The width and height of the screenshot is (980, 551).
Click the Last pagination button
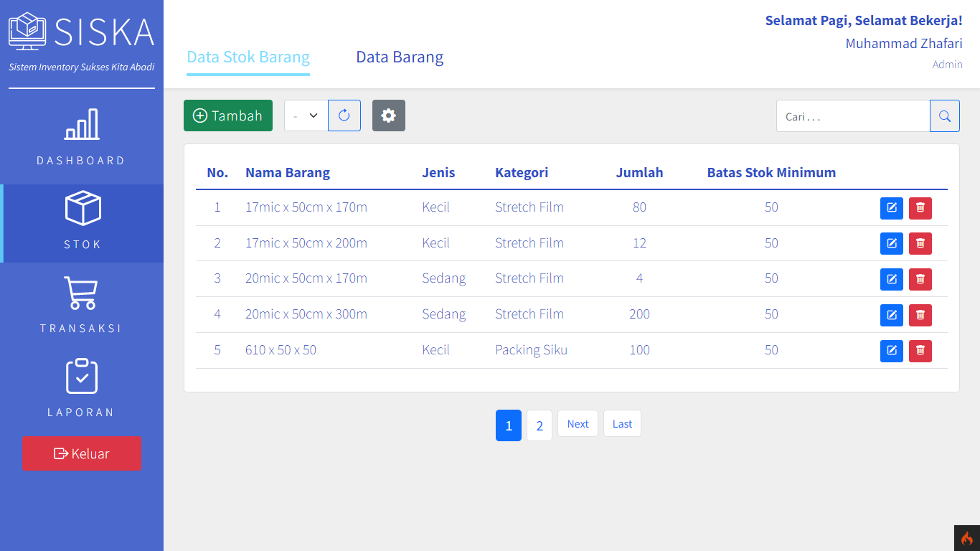(x=622, y=424)
